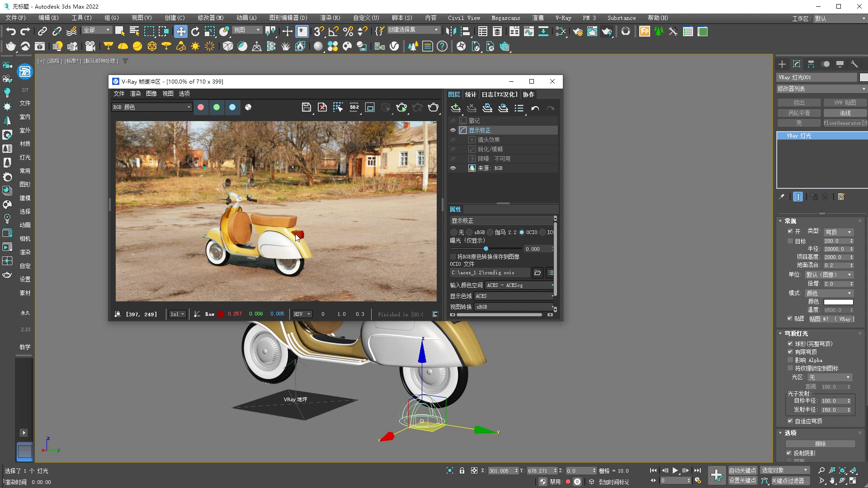Image resolution: width=868 pixels, height=488 pixels.
Task: Open the light 类型 dropdown
Action: pyautogui.click(x=838, y=232)
